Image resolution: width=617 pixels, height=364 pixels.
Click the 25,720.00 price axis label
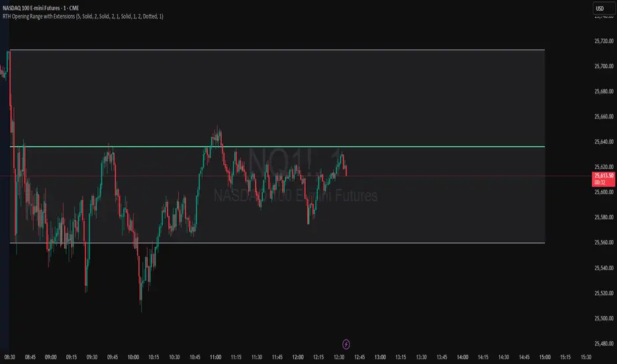click(x=602, y=41)
